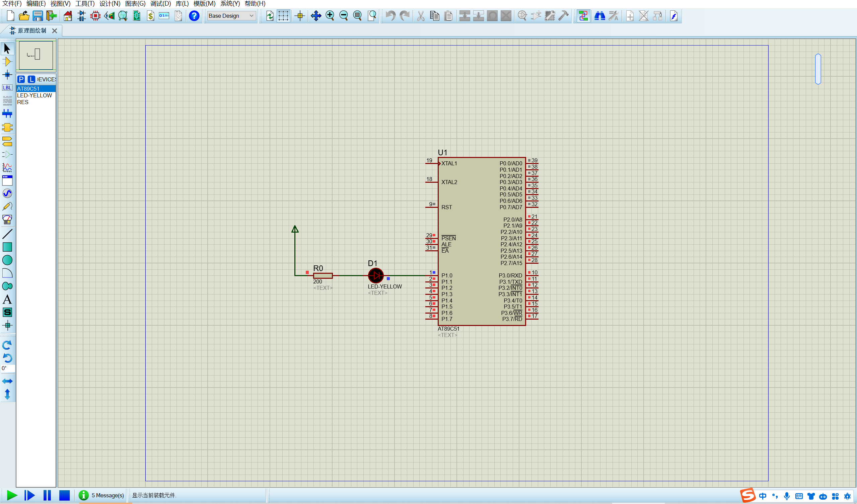Choose Probe mode tool
Image resolution: width=857 pixels, height=504 pixels.
7,206
